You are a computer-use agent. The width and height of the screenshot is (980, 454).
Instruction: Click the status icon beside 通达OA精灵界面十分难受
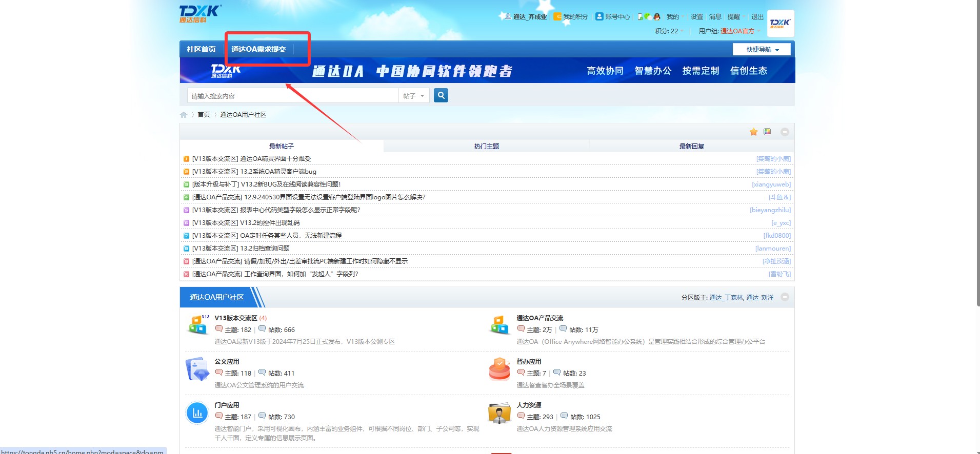186,159
